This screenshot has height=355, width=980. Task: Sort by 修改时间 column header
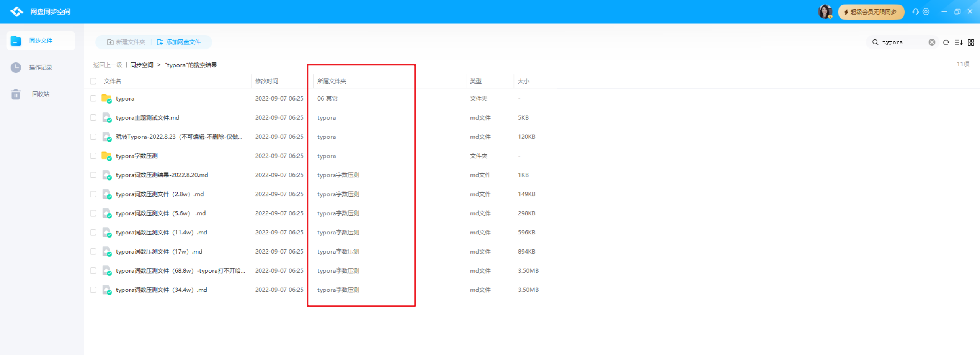(x=266, y=81)
